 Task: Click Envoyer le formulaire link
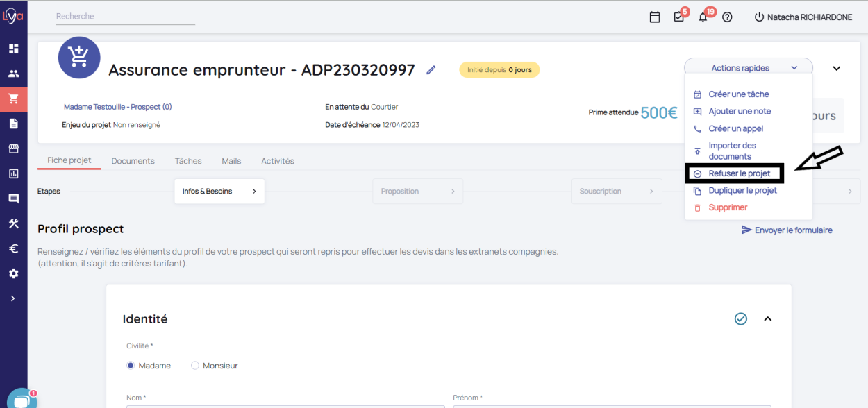click(x=787, y=230)
